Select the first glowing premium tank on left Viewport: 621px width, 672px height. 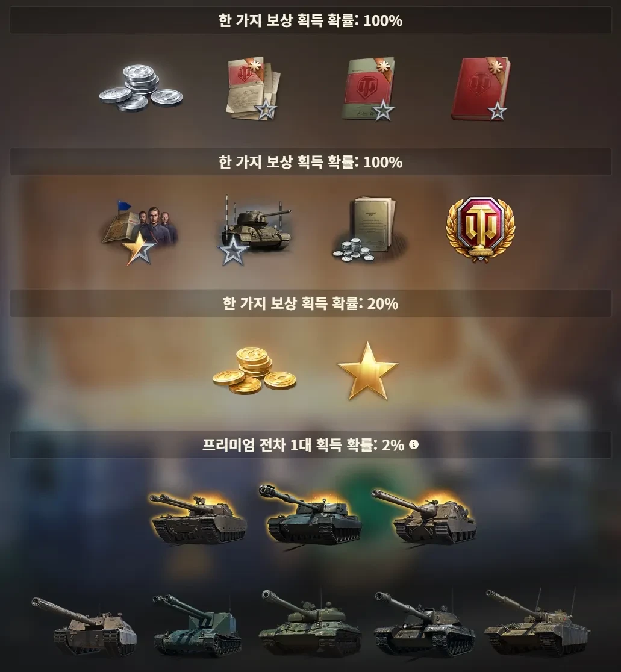point(198,518)
